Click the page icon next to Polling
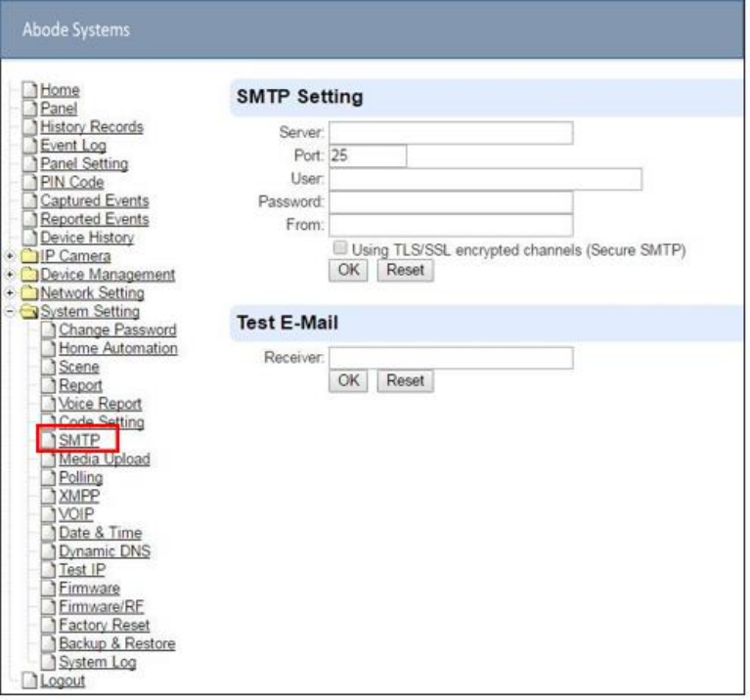 (48, 478)
